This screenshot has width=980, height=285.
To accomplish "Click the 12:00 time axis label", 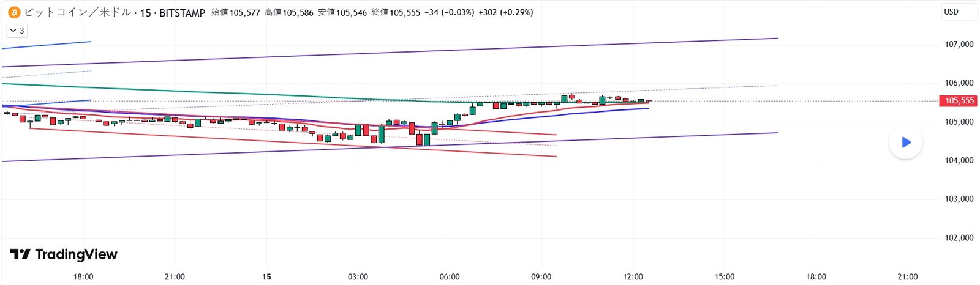I will point(633,277).
